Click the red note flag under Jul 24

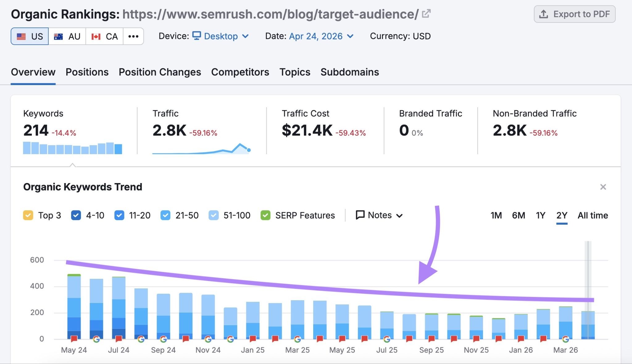[x=119, y=339]
